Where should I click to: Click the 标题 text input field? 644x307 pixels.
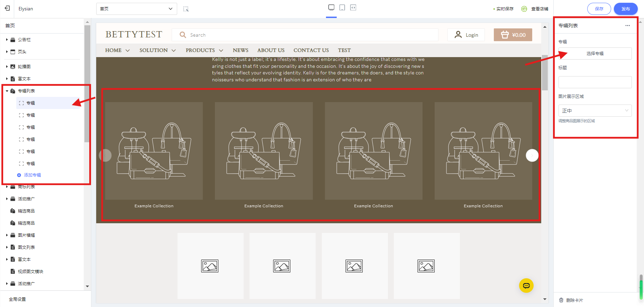tap(595, 82)
